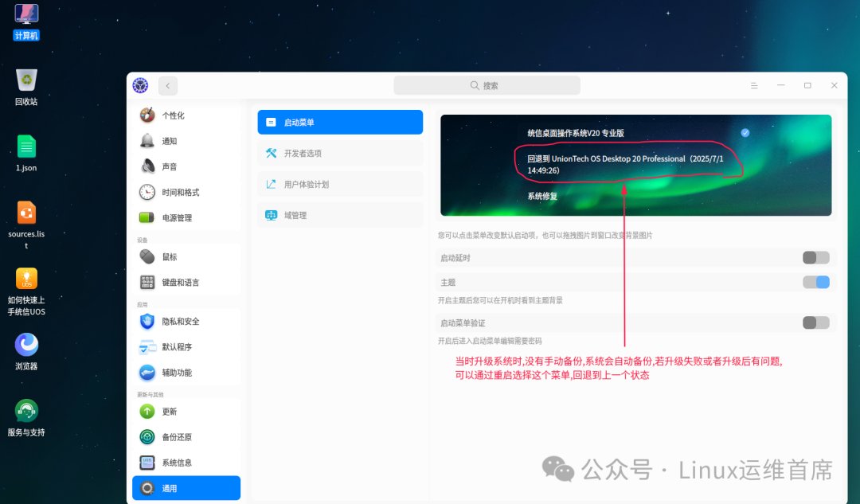Open 鼠标 settings category
Image resolution: width=860 pixels, height=504 pixels.
(x=186, y=256)
